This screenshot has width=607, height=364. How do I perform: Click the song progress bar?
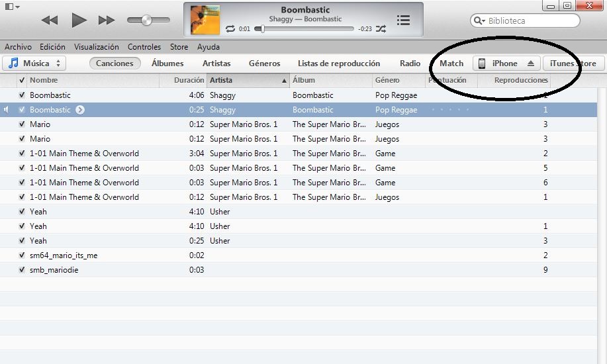point(304,28)
